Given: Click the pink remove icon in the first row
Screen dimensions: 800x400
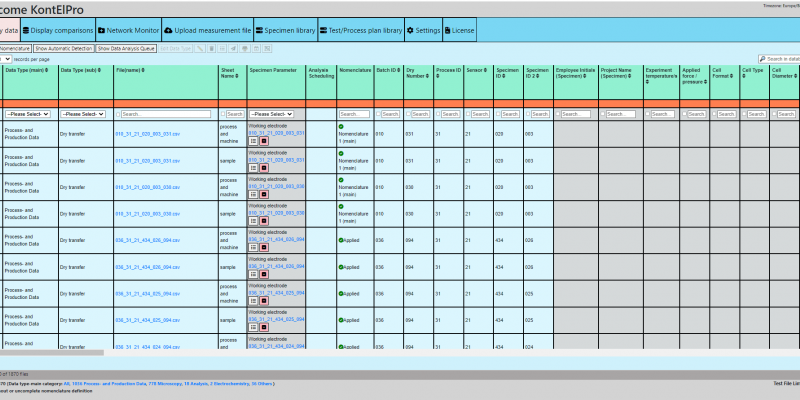Looking at the screenshot, I should [264, 141].
